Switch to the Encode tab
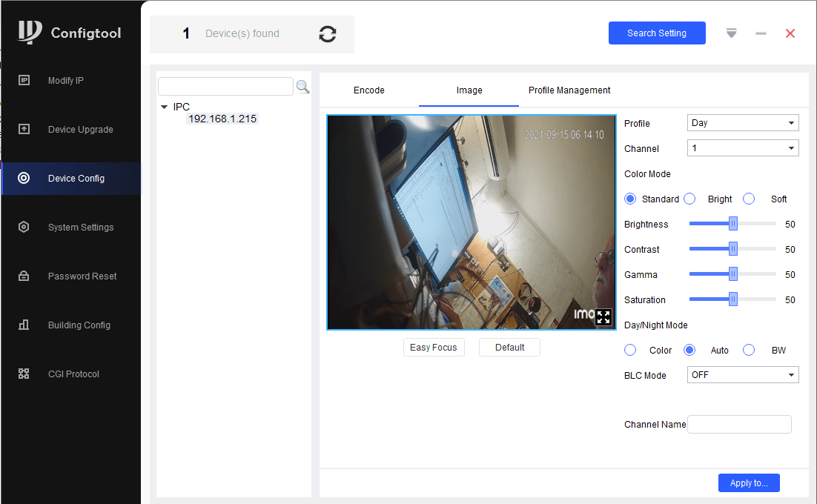 pyautogui.click(x=368, y=90)
